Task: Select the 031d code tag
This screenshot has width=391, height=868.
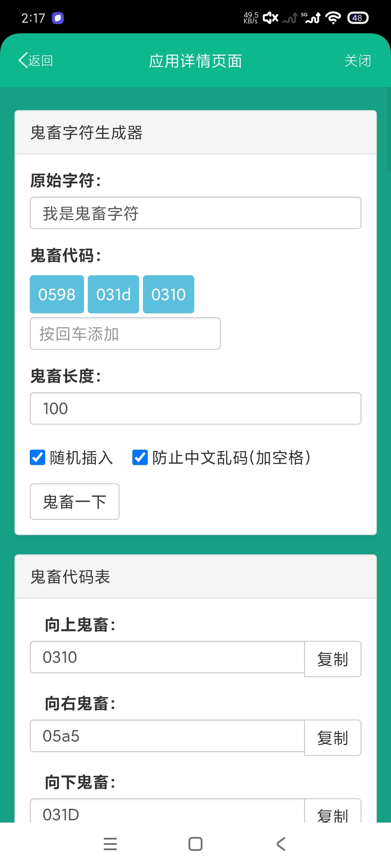Action: 113,294
